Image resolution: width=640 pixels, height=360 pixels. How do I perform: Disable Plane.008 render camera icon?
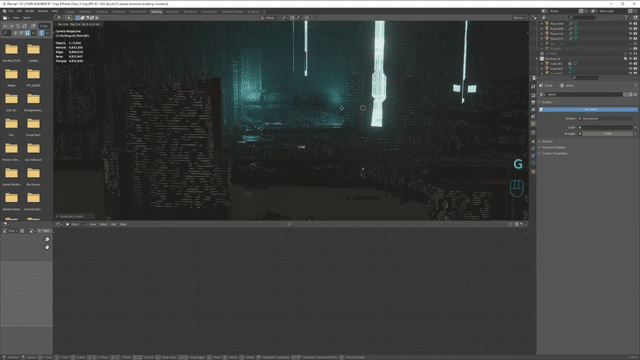tap(635, 24)
